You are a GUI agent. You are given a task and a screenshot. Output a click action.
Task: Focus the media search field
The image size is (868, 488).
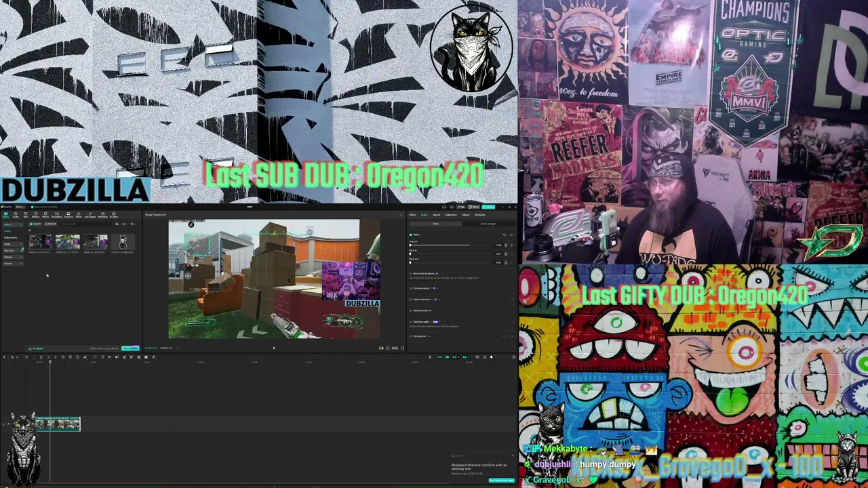[x=85, y=224]
